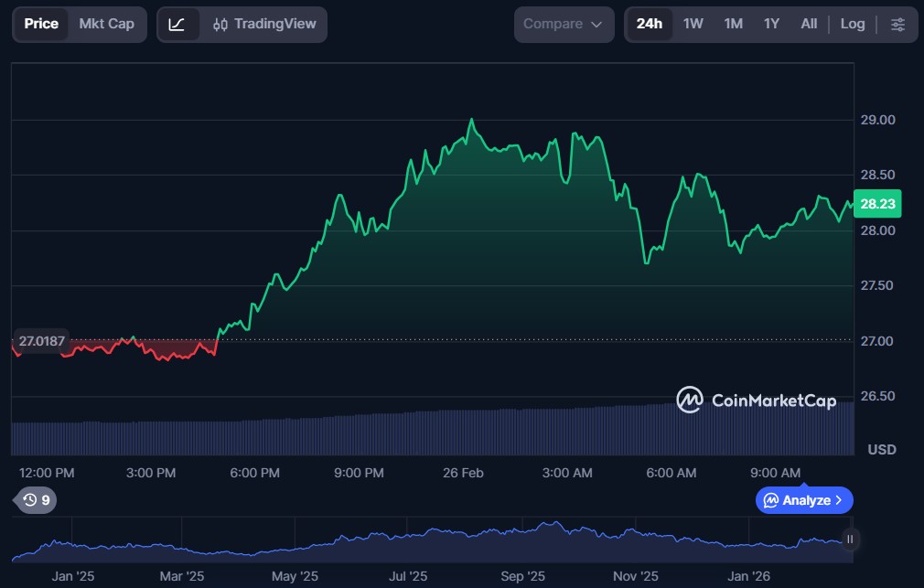
Task: Select the 1W time range
Action: point(693,25)
